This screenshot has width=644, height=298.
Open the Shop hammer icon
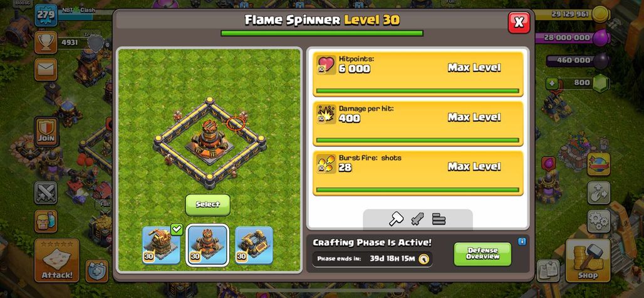point(588,260)
